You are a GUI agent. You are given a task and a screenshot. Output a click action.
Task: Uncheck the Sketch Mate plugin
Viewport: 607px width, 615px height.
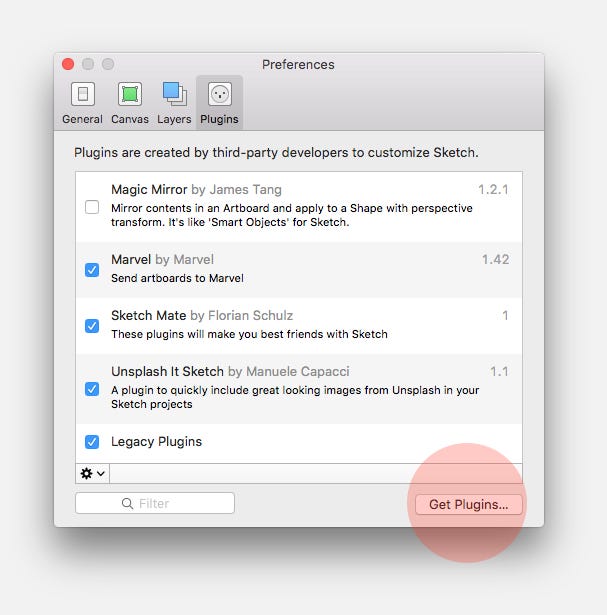[x=92, y=326]
